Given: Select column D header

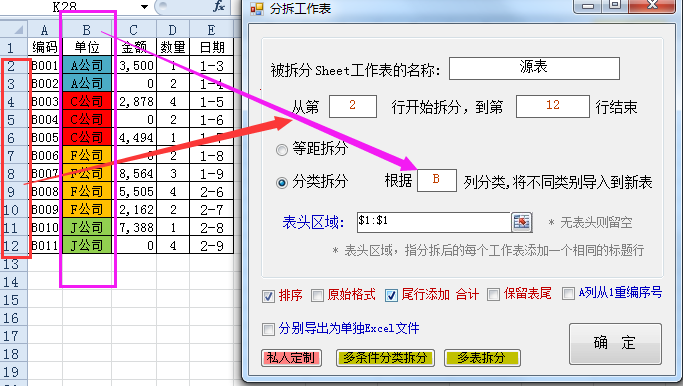Looking at the screenshot, I should (172, 30).
